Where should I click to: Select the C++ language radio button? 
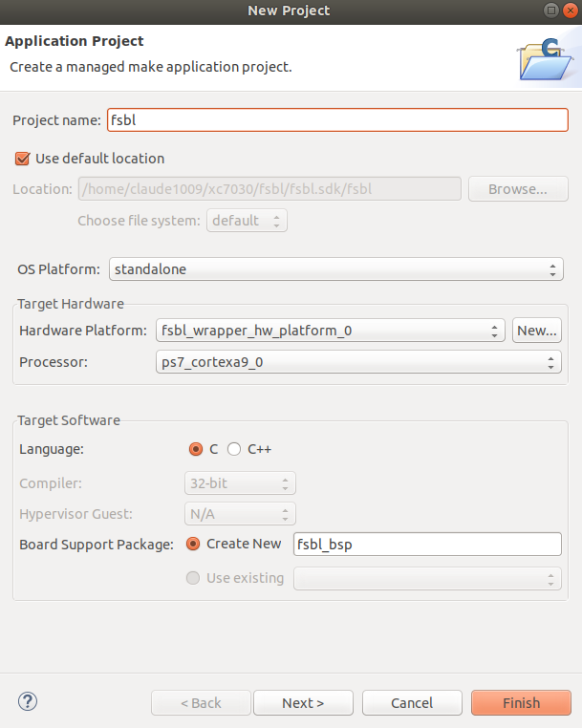pyautogui.click(x=233, y=449)
